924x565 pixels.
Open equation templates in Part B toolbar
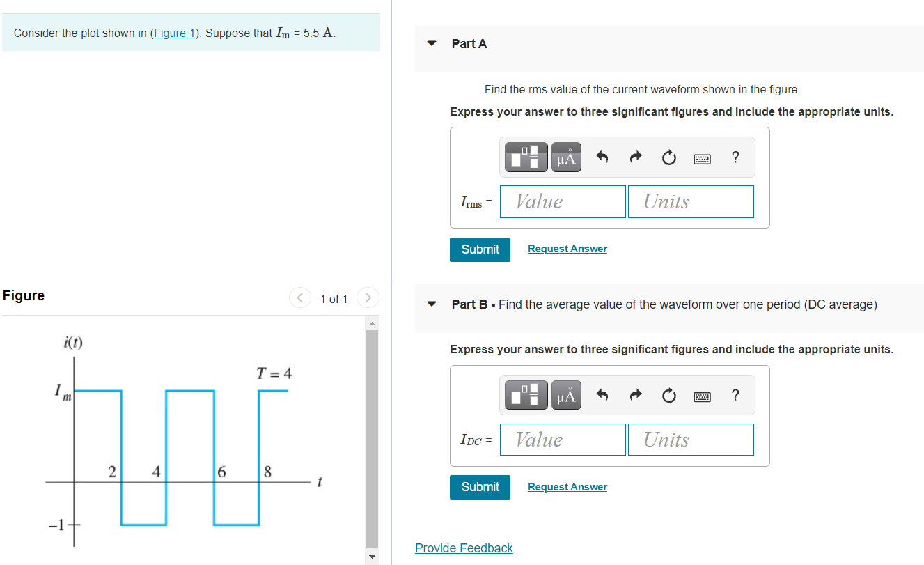pyautogui.click(x=526, y=394)
